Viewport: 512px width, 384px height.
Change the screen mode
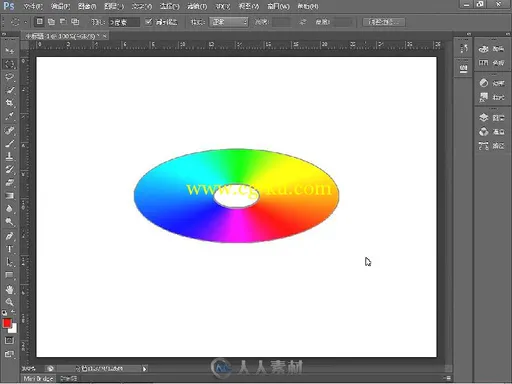click(9, 354)
